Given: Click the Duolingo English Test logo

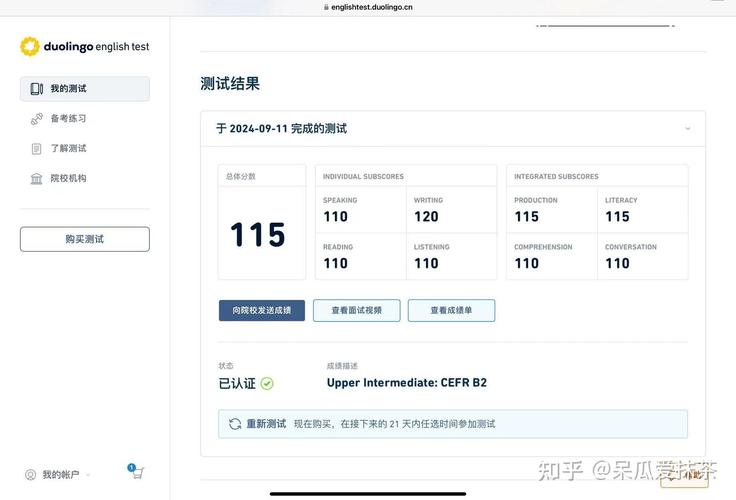Looking at the screenshot, I should coord(84,46).
